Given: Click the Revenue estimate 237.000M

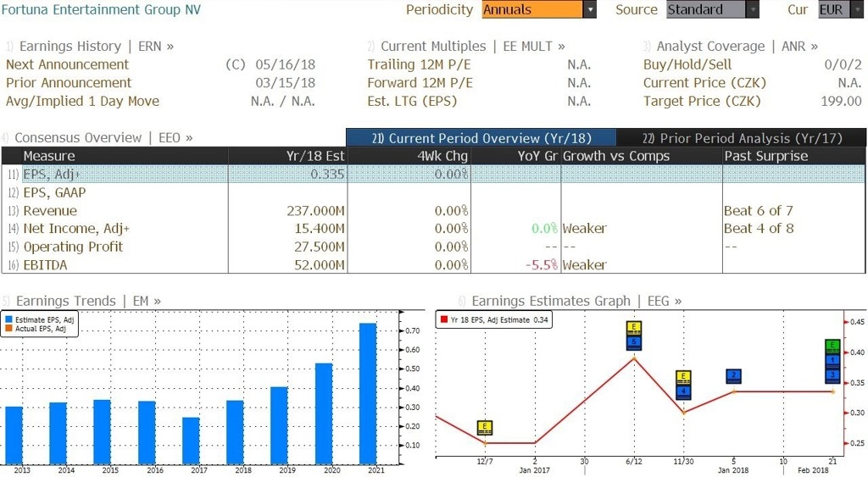Looking at the screenshot, I should (x=315, y=211).
